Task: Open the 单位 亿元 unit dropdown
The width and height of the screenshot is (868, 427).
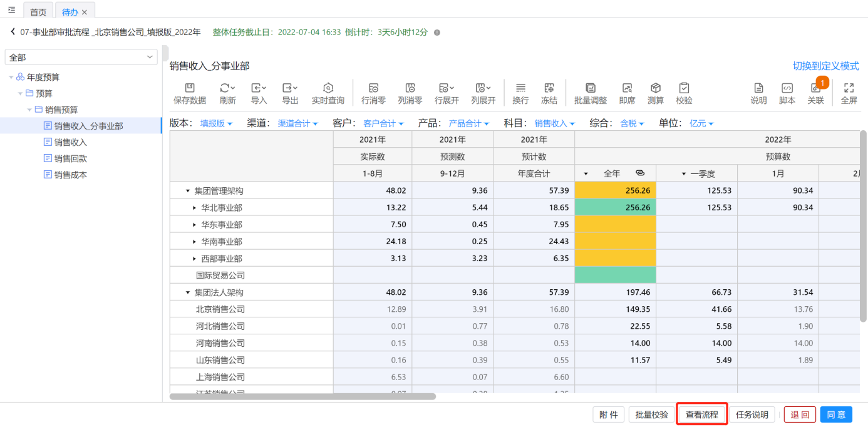Action: pyautogui.click(x=701, y=124)
